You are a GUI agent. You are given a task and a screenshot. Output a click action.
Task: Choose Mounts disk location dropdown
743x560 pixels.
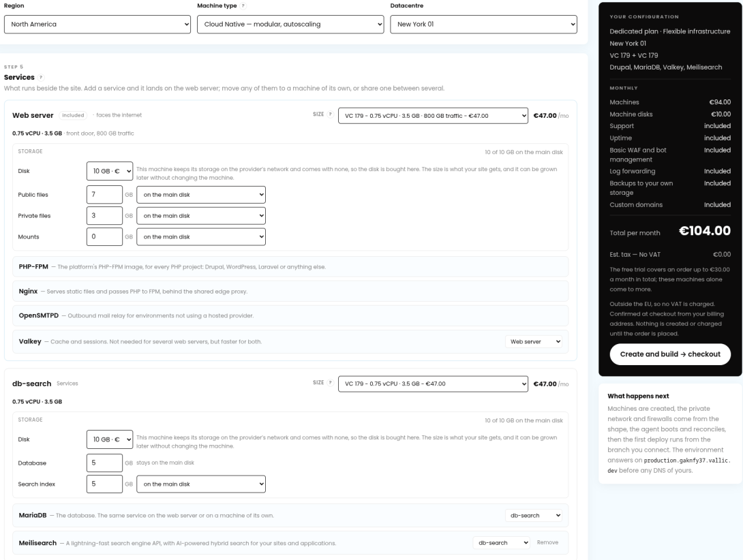pos(201,237)
